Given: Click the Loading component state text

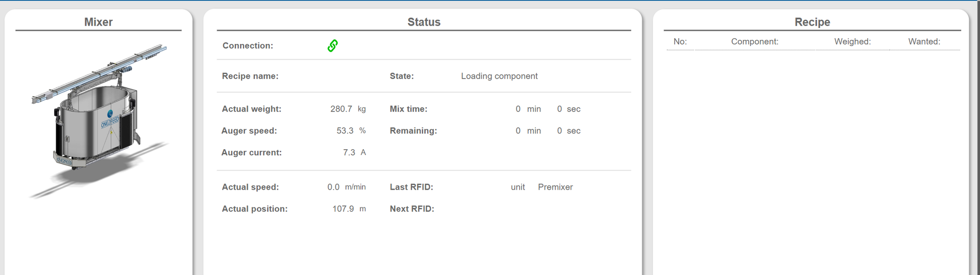Looking at the screenshot, I should click(x=499, y=76).
